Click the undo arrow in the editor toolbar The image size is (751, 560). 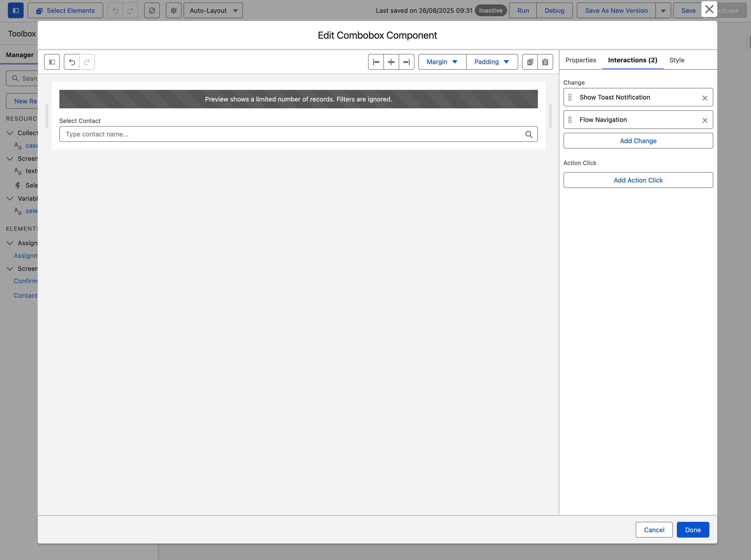(72, 62)
